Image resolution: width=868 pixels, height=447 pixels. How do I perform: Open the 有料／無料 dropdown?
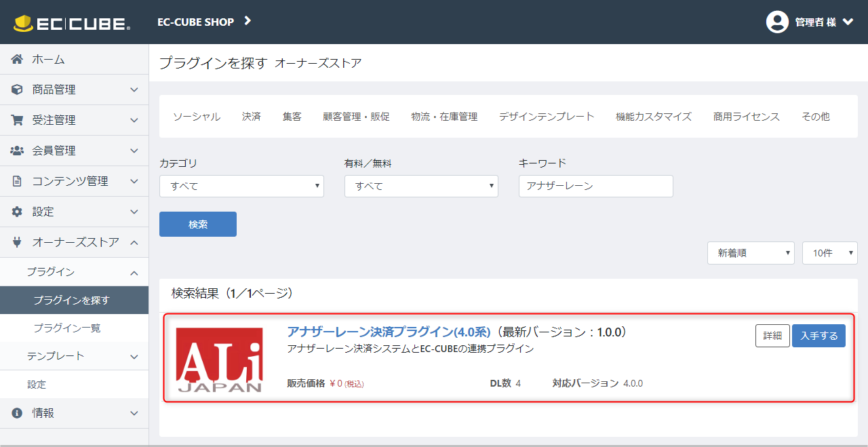[x=421, y=186]
